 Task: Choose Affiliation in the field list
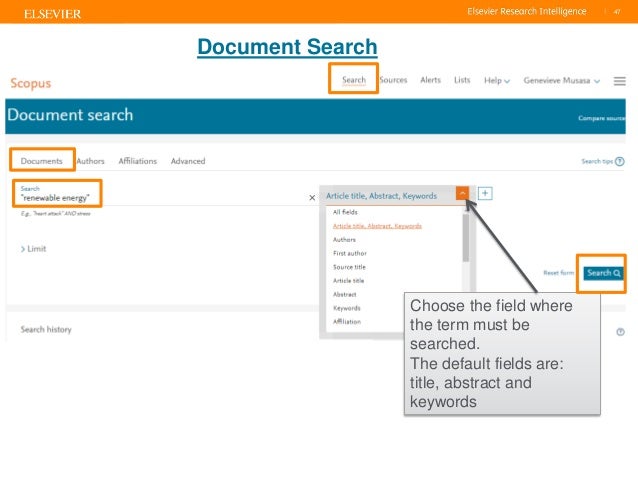click(x=347, y=322)
